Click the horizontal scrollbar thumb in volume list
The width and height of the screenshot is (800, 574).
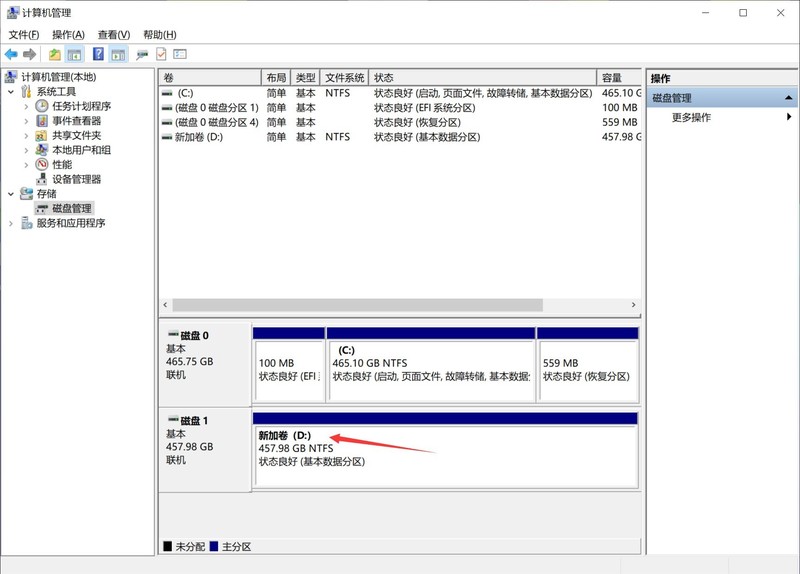[x=358, y=305]
